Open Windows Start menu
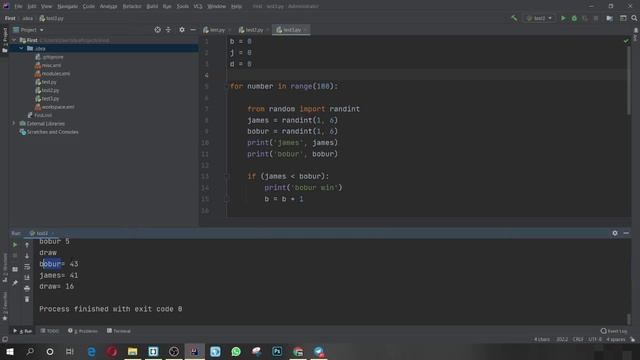The height and width of the screenshot is (360, 640). point(10,351)
